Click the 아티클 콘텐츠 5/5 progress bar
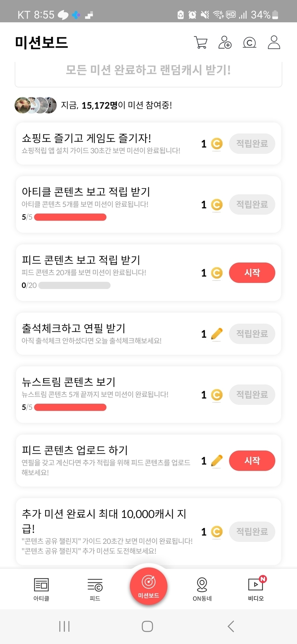This screenshot has width=297, height=644. click(70, 217)
